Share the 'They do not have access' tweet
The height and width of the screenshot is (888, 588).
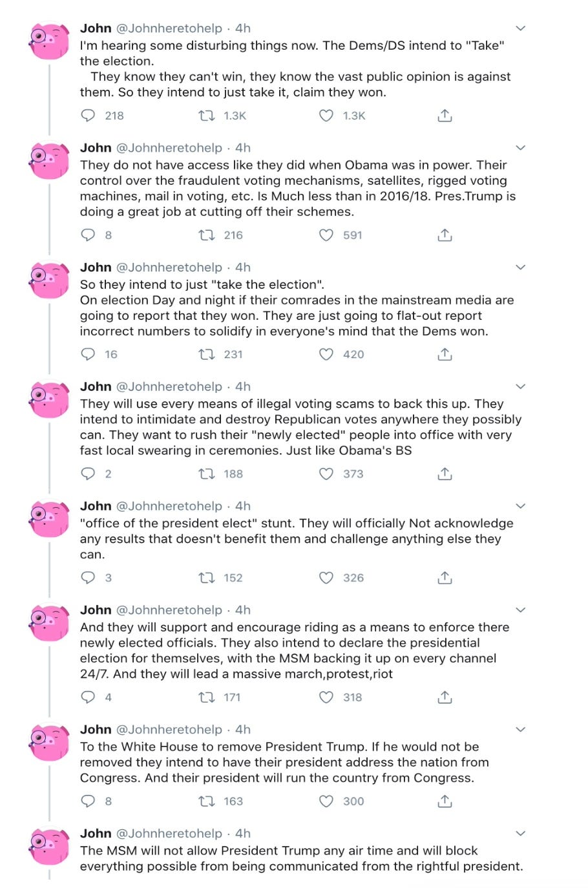point(445,235)
